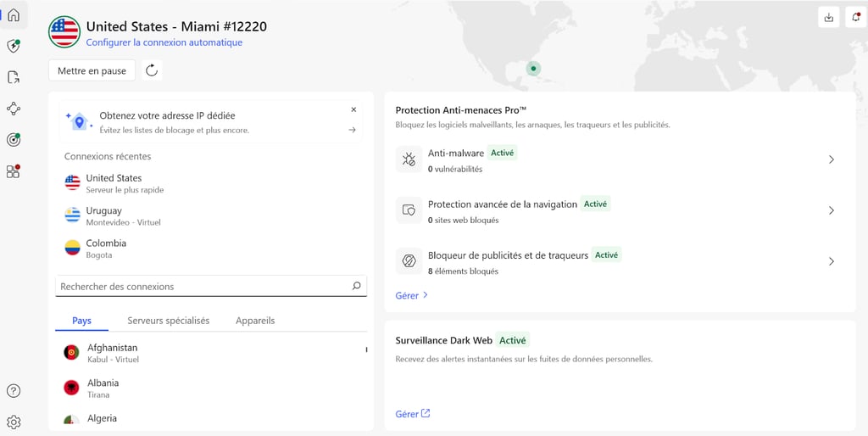
Task: Click the reconnect refresh icon
Action: click(x=152, y=70)
